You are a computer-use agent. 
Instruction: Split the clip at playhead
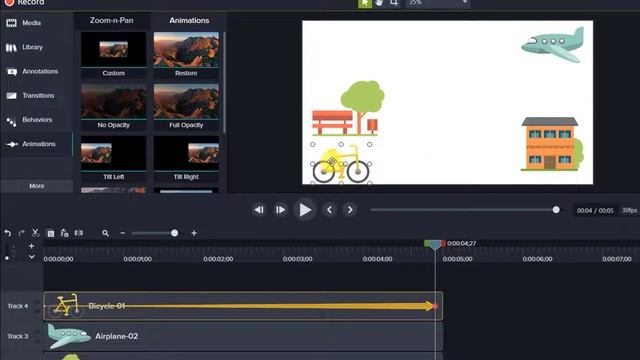79,233
